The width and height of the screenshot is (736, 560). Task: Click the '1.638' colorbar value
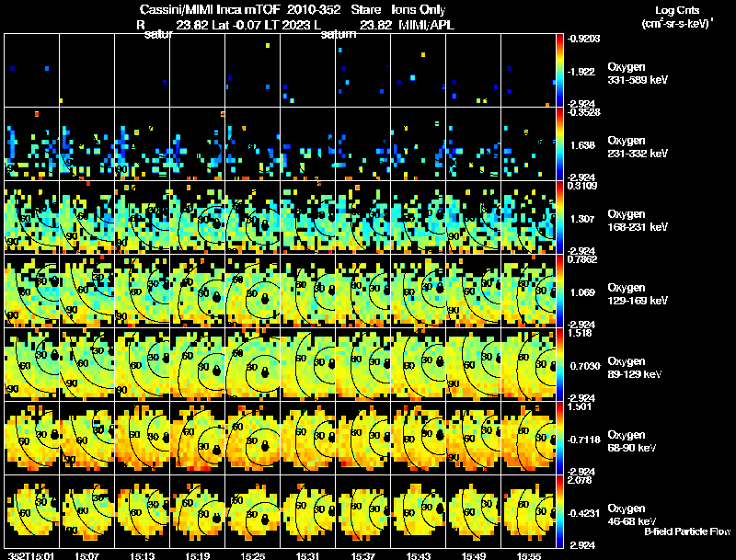pyautogui.click(x=582, y=145)
